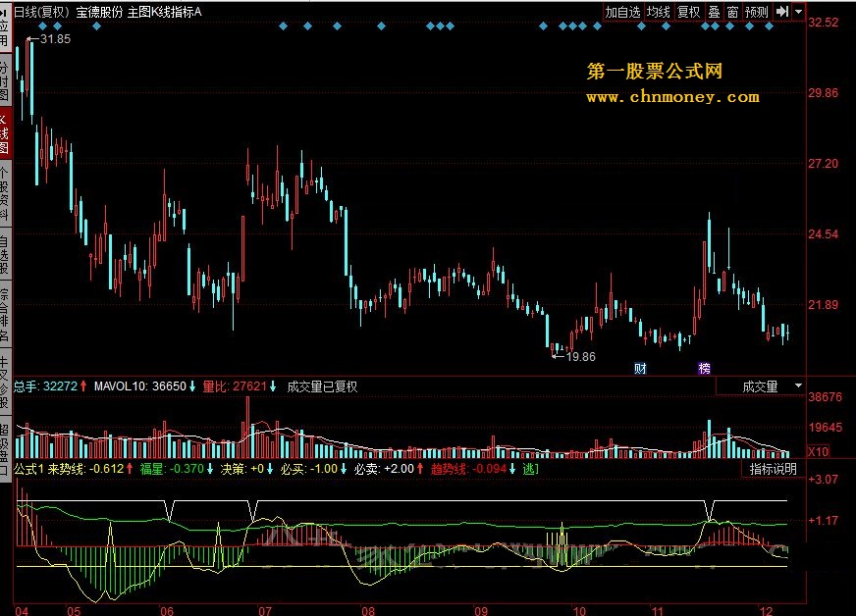Switch to the 超级盘口 sidebar tab
This screenshot has height=616, width=856.
click(x=4, y=449)
